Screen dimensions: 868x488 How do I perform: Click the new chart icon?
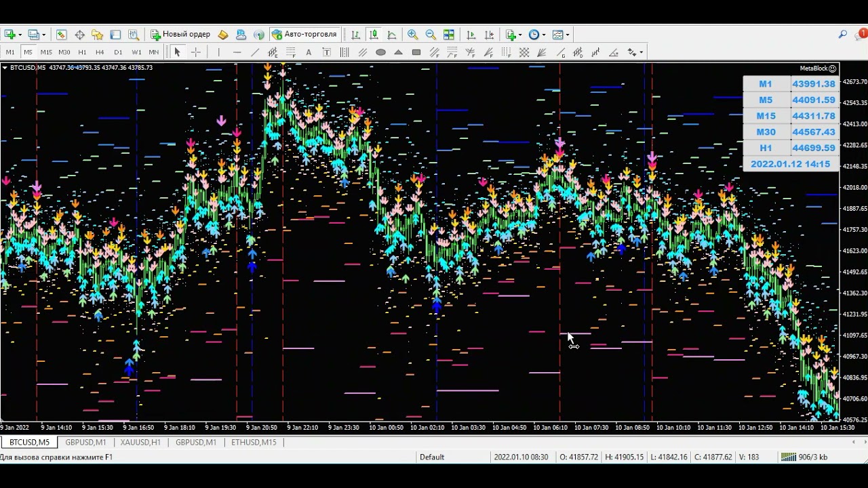point(9,35)
